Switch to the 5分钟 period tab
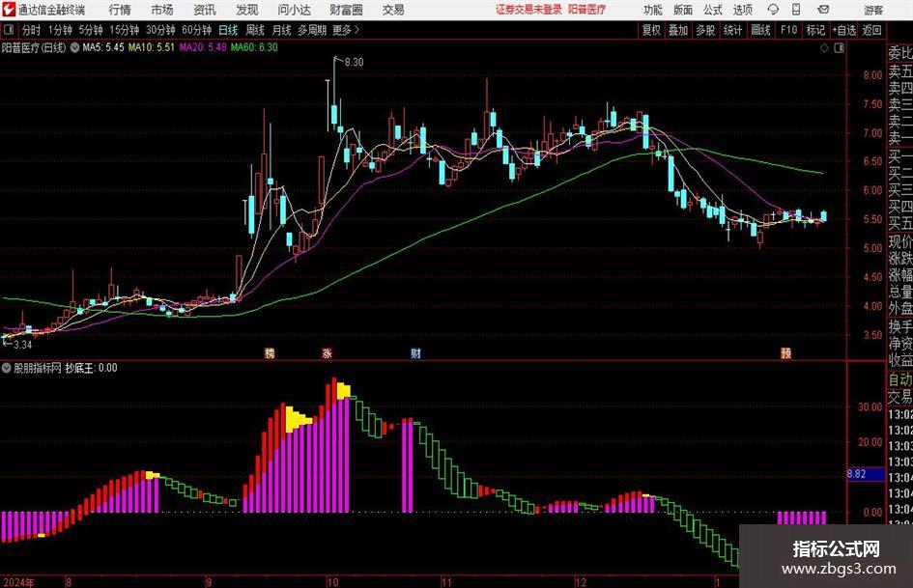This screenshot has height=588, width=913. (91, 30)
